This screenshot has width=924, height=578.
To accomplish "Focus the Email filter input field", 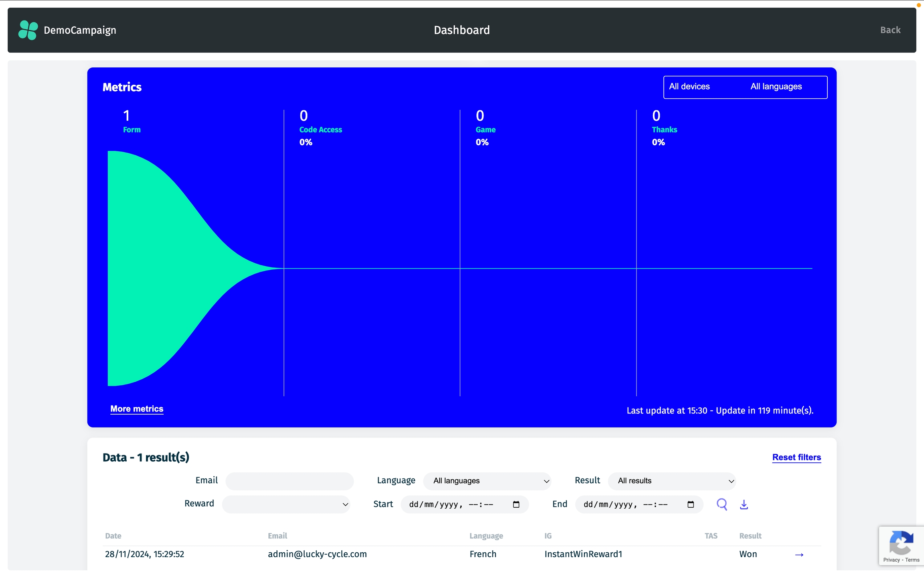I will coord(290,481).
